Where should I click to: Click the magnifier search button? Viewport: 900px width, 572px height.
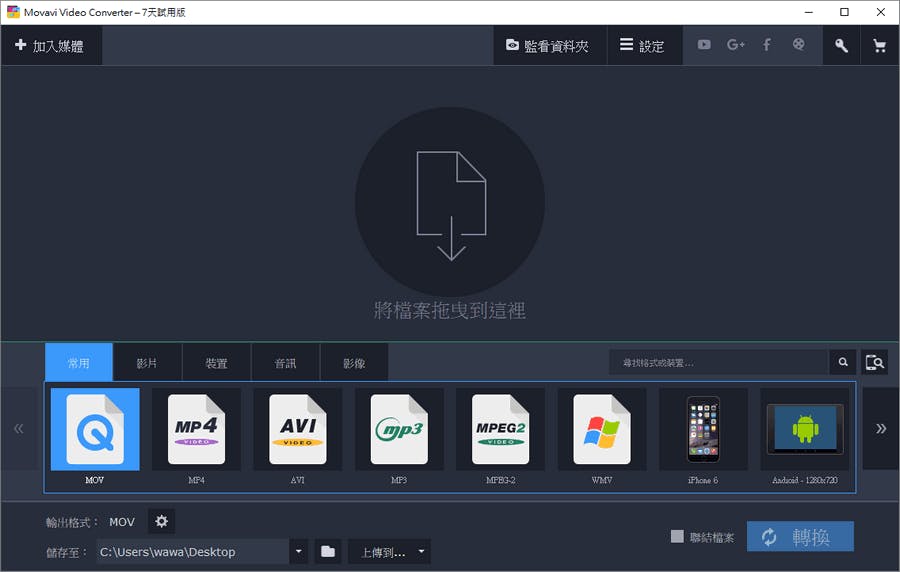pyautogui.click(x=843, y=363)
